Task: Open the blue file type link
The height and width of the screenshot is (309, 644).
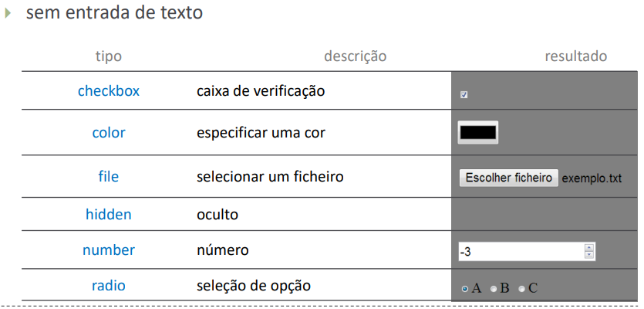Action: [109, 177]
